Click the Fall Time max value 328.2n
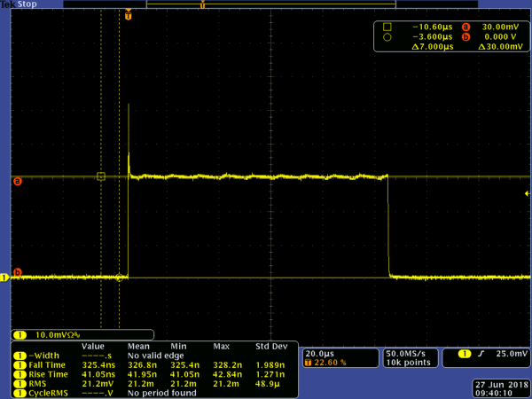 [x=228, y=365]
